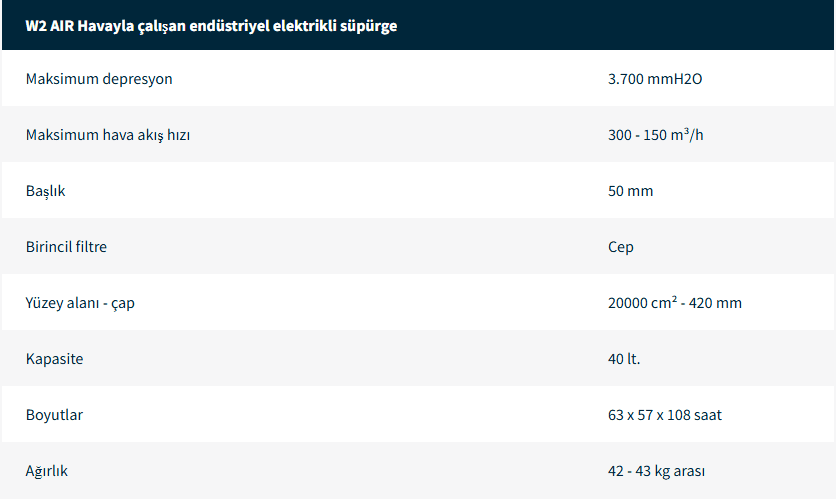Click the Cep filter value
Screen dimensions: 836x499
[621, 247]
